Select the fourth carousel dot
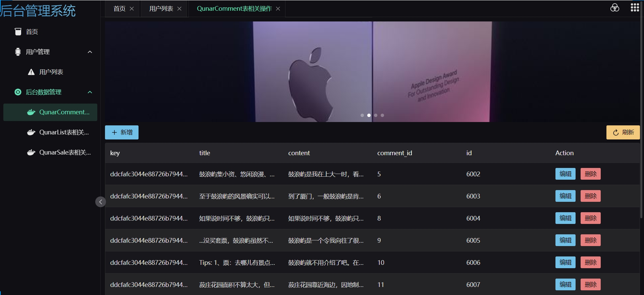644x295 pixels. [382, 115]
